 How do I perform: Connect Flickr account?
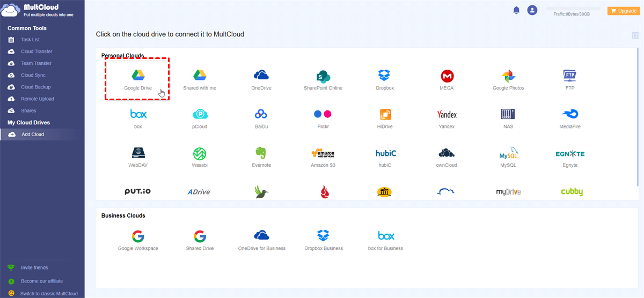point(323,118)
